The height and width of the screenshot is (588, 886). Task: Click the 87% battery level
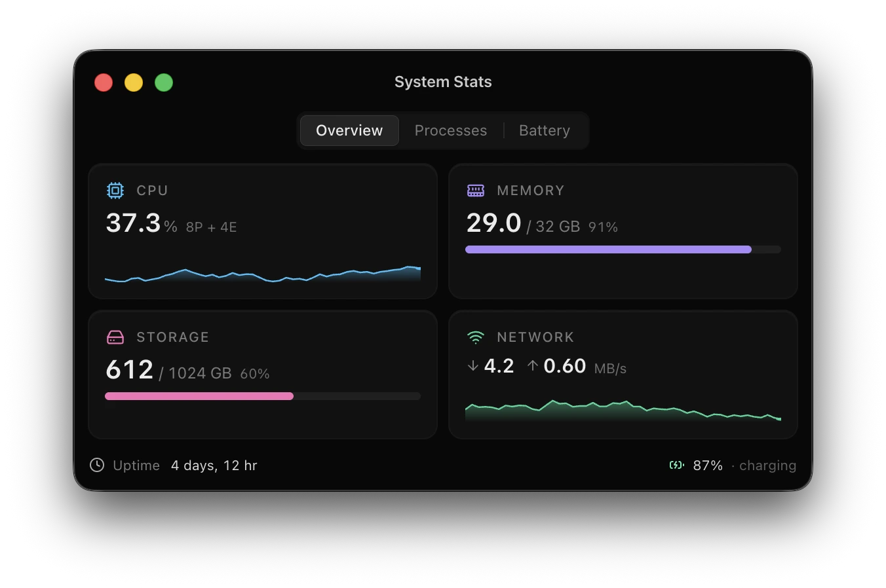(708, 466)
